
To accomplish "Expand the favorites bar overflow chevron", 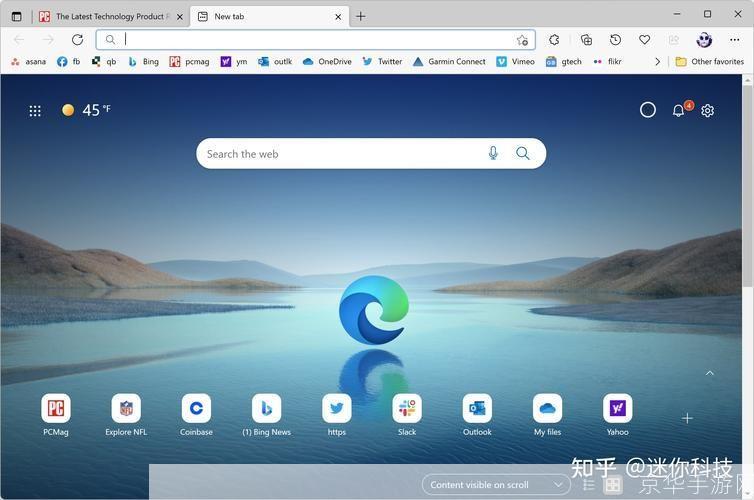I will [x=658, y=62].
